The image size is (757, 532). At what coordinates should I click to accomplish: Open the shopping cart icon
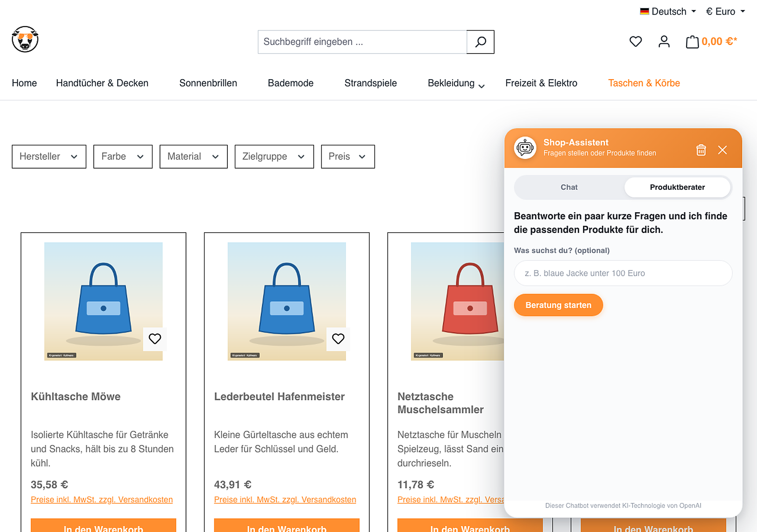692,42
